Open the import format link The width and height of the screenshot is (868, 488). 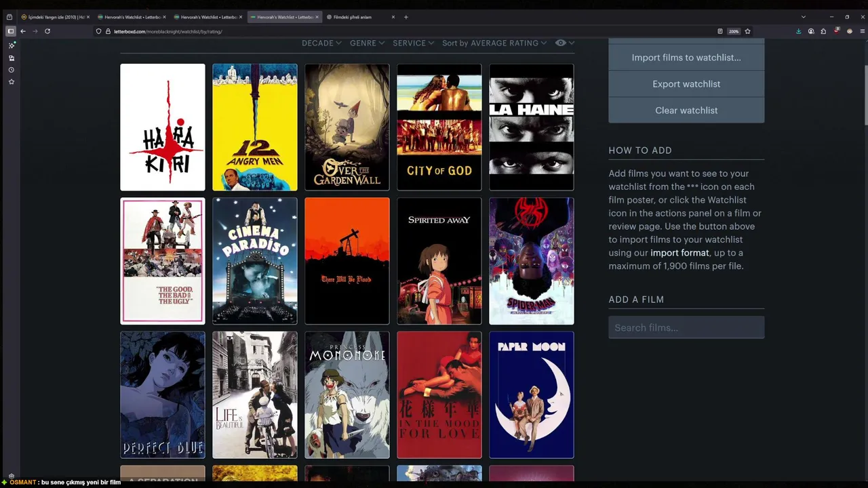pyautogui.click(x=679, y=253)
